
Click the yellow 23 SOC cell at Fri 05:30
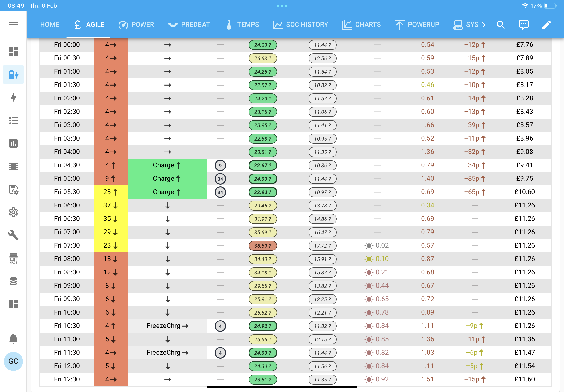point(111,192)
